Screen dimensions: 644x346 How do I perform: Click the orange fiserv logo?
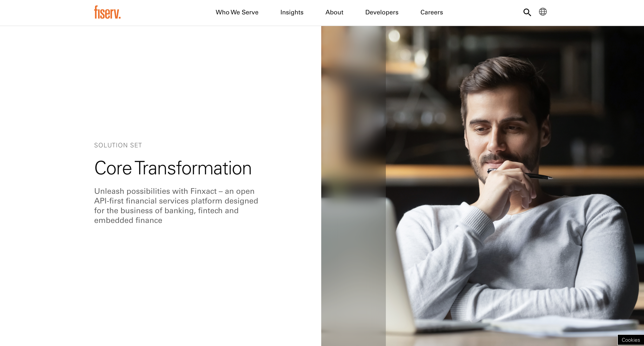click(107, 12)
